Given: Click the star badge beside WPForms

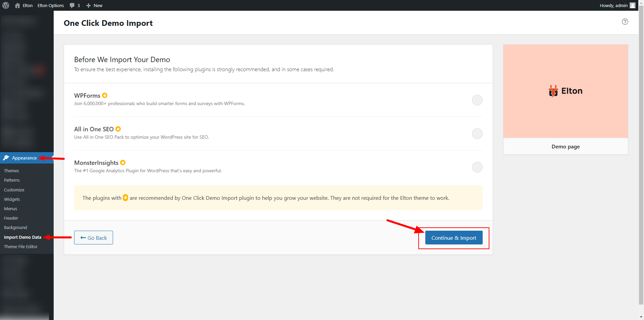Looking at the screenshot, I should tap(105, 95).
